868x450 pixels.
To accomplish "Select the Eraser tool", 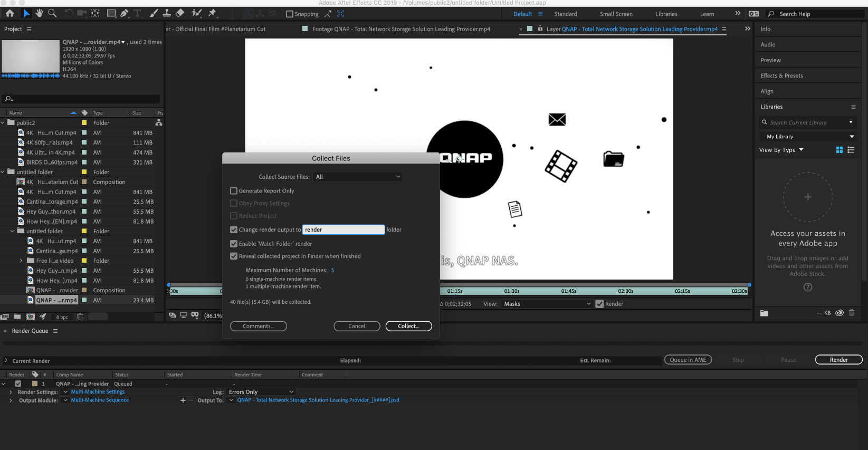I will [x=180, y=13].
